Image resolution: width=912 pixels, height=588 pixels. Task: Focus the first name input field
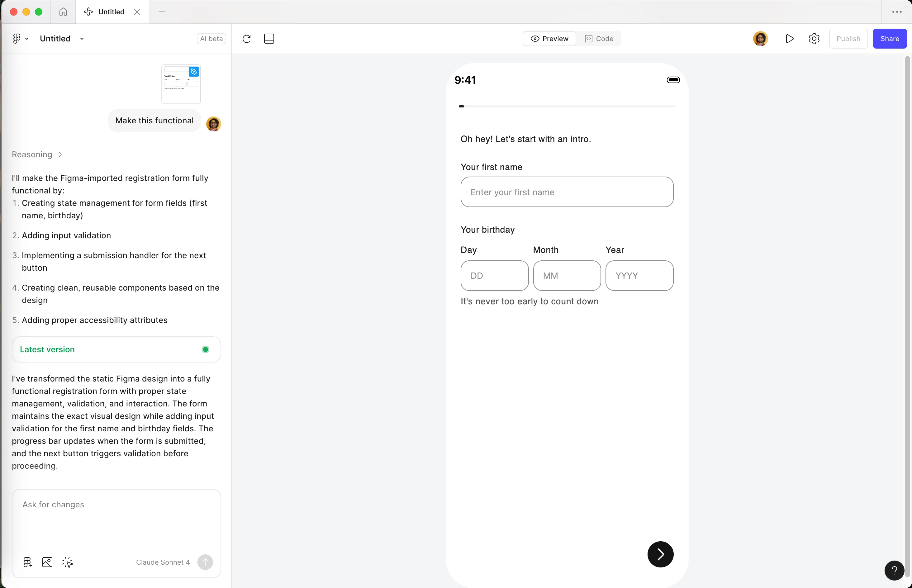pos(567,192)
